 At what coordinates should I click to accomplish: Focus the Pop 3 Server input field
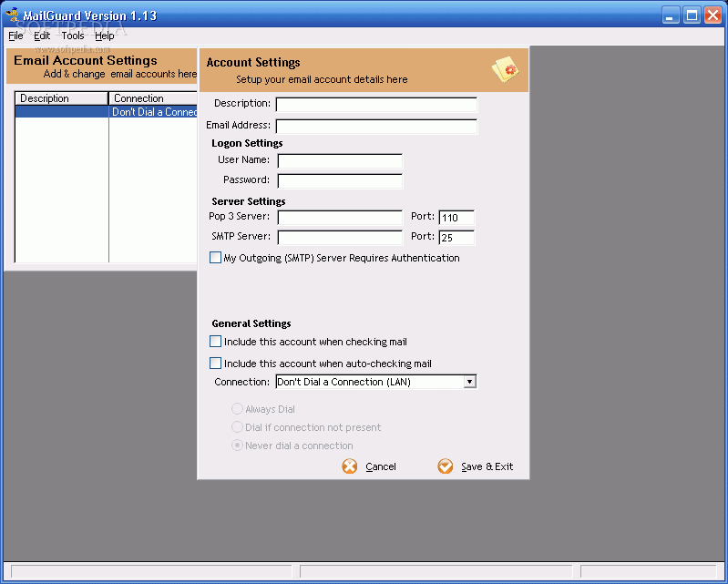[340, 217]
